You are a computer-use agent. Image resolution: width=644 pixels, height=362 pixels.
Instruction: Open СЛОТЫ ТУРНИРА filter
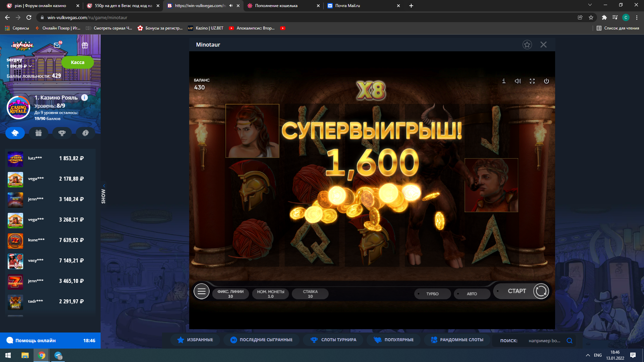(x=333, y=340)
